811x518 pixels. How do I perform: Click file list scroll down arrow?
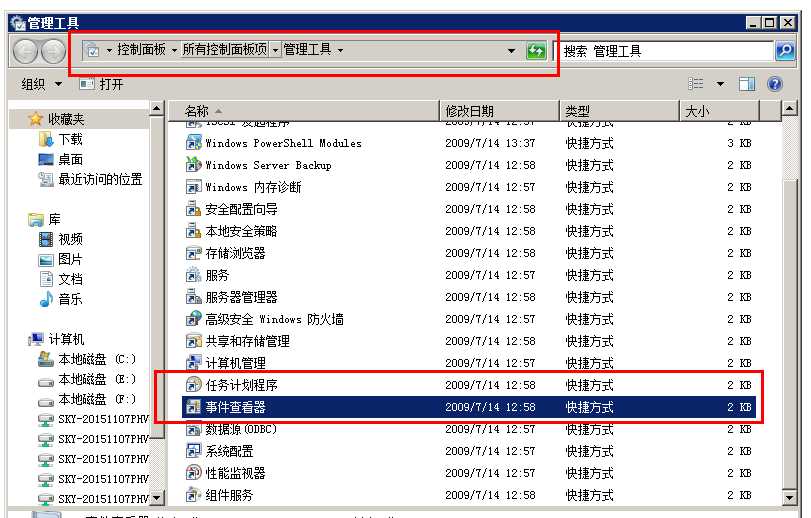click(789, 498)
